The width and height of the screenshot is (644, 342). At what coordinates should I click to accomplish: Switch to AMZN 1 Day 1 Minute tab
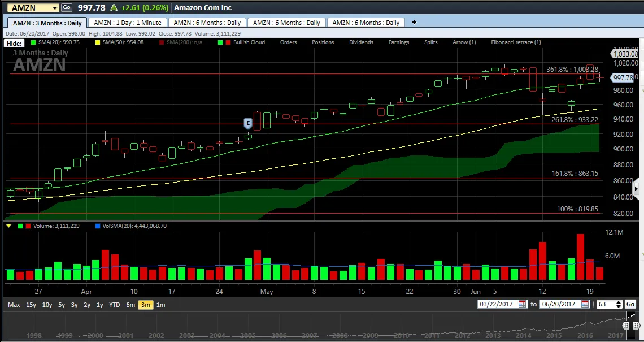[x=127, y=23]
